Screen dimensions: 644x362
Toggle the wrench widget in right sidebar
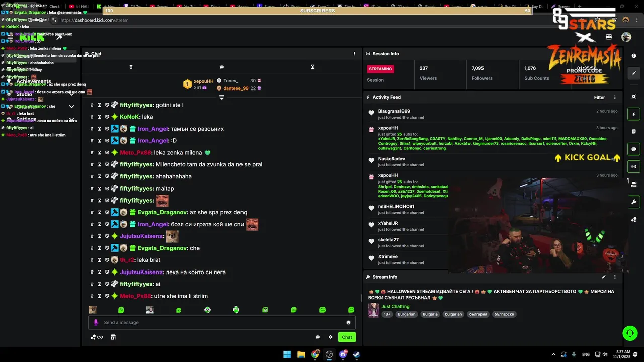click(x=634, y=202)
